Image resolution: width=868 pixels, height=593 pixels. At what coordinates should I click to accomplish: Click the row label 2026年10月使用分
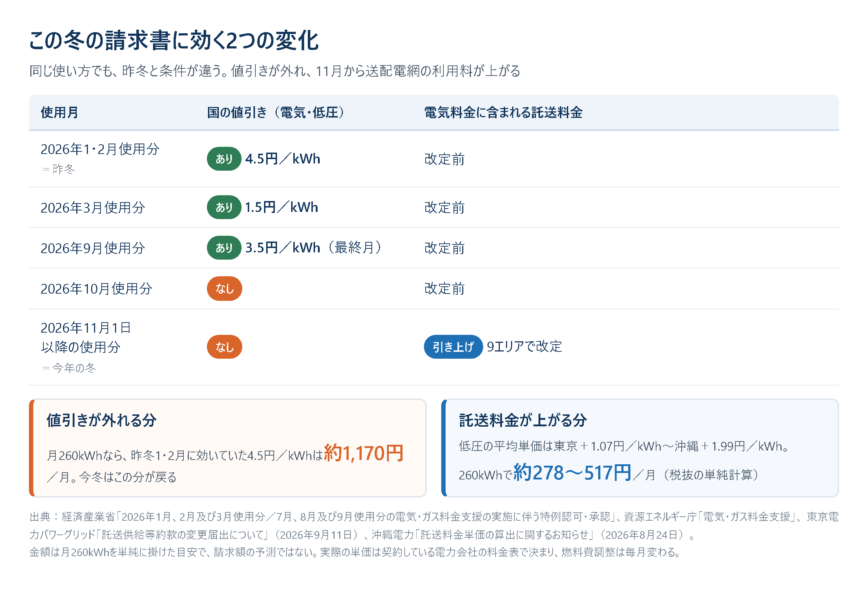pos(96,289)
